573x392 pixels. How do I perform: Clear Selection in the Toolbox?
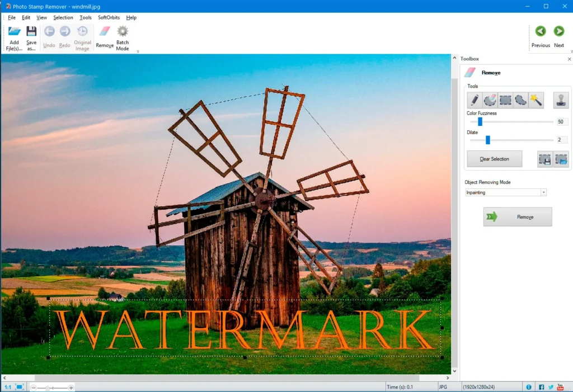pyautogui.click(x=494, y=159)
